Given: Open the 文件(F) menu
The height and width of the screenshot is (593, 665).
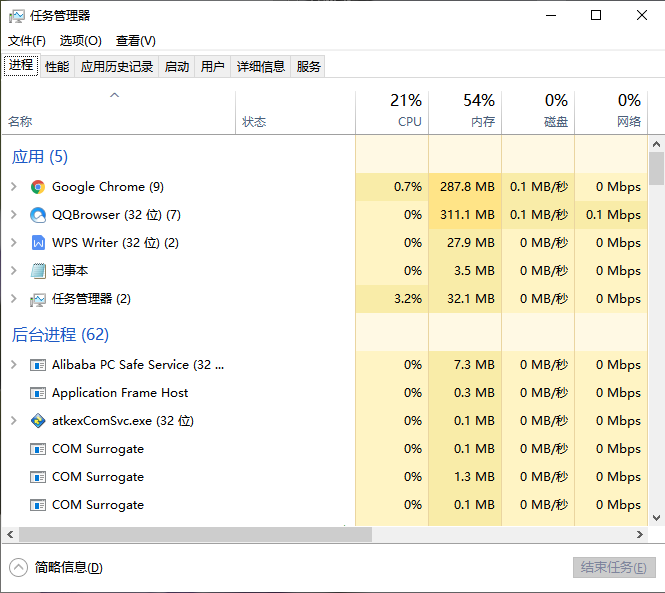Looking at the screenshot, I should click(x=27, y=41).
